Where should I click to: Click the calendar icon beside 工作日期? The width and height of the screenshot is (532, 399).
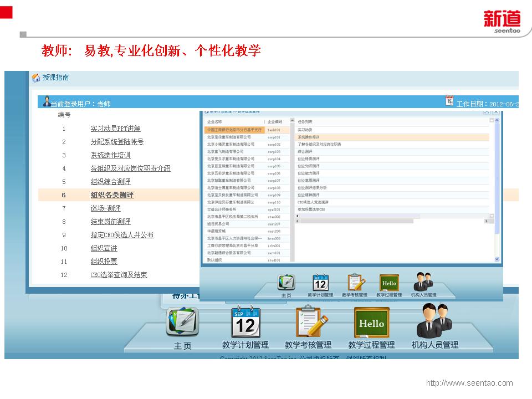tap(449, 101)
